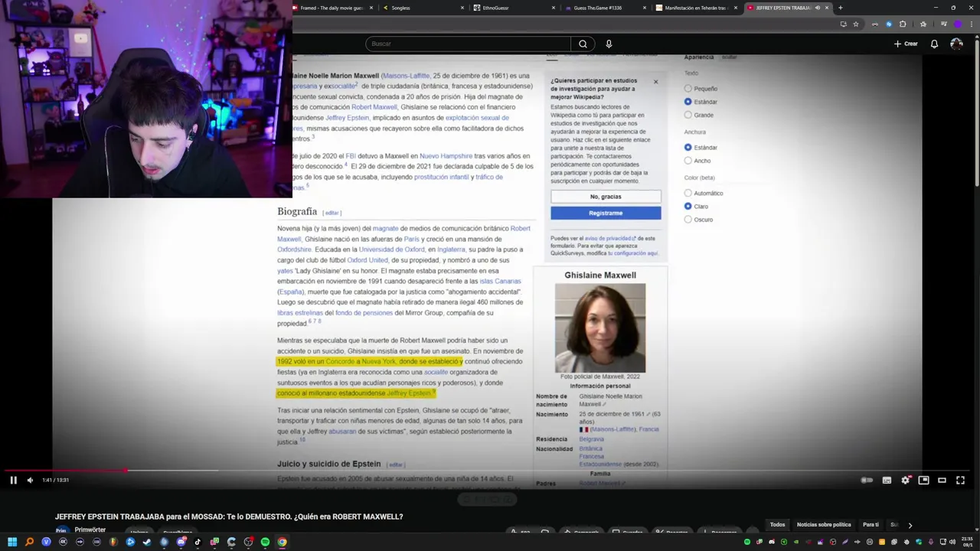Open TikTok from the taskbar
Viewport: 980px width, 551px height.
pyautogui.click(x=198, y=542)
